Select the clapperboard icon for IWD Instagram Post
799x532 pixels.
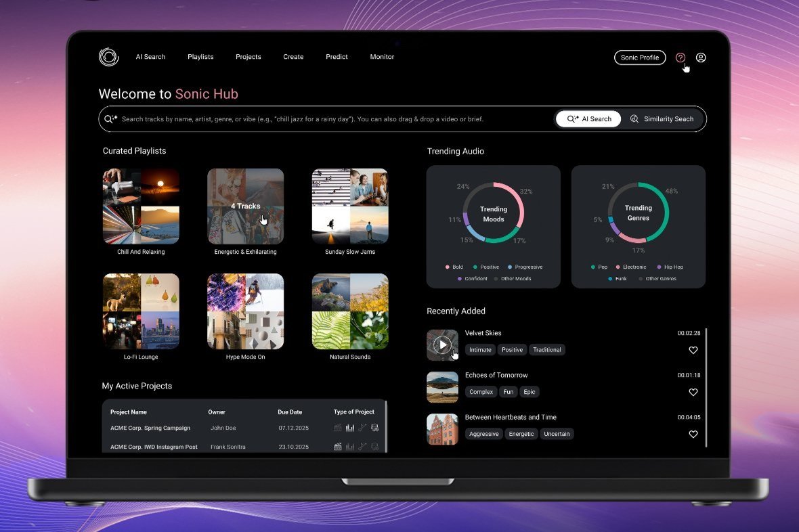(337, 446)
